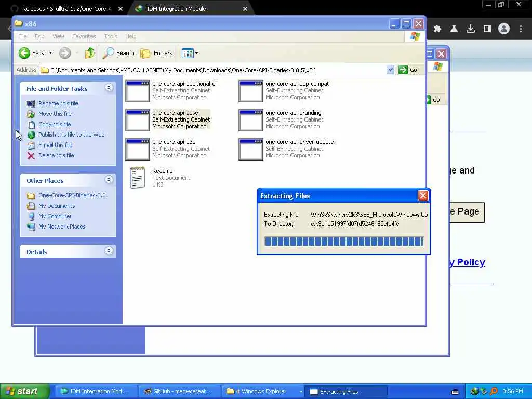
Task: Open the Tools menu
Action: tap(111, 36)
